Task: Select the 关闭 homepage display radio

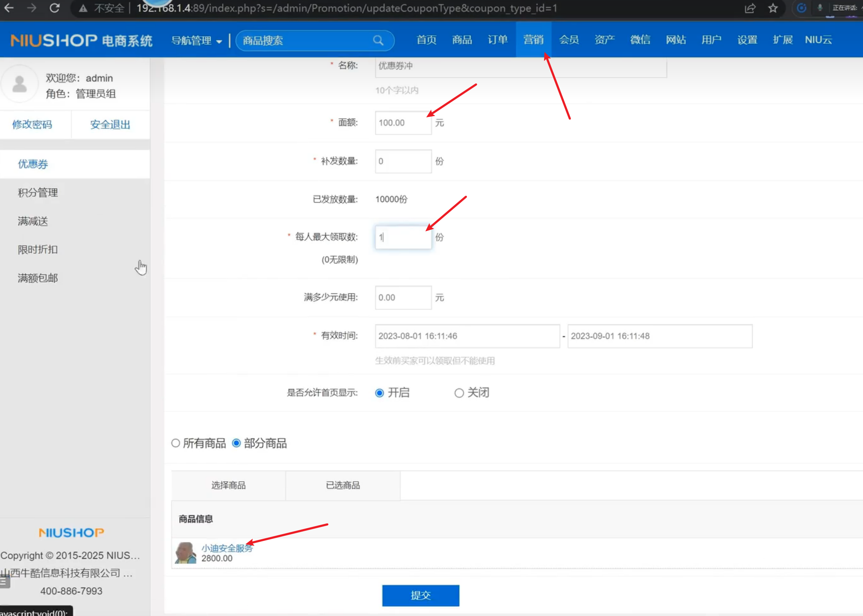Action: 459,393
